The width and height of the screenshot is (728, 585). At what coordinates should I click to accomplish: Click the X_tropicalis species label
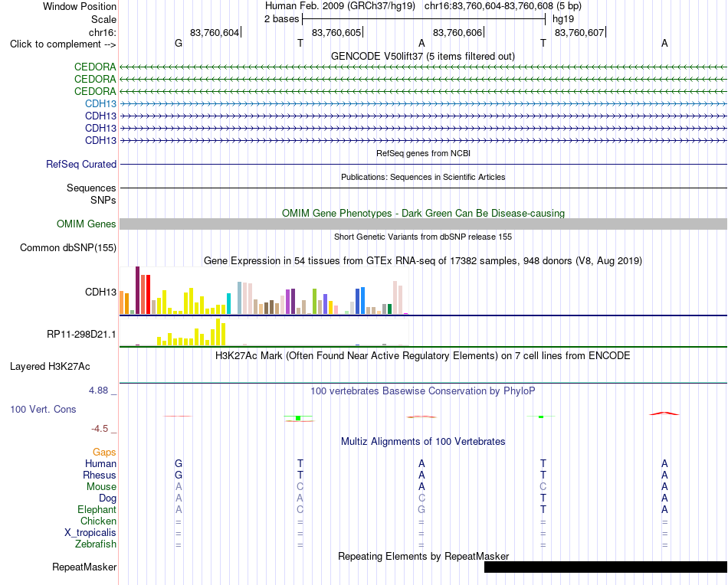(90, 533)
